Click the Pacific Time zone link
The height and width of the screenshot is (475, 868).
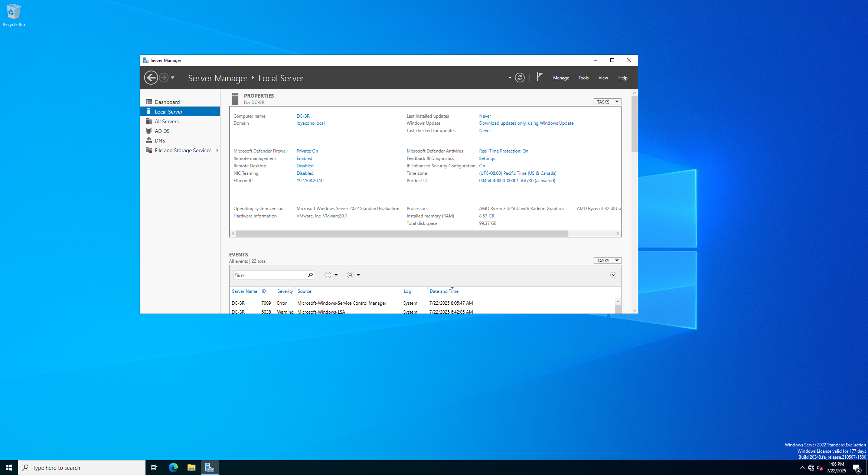click(518, 173)
